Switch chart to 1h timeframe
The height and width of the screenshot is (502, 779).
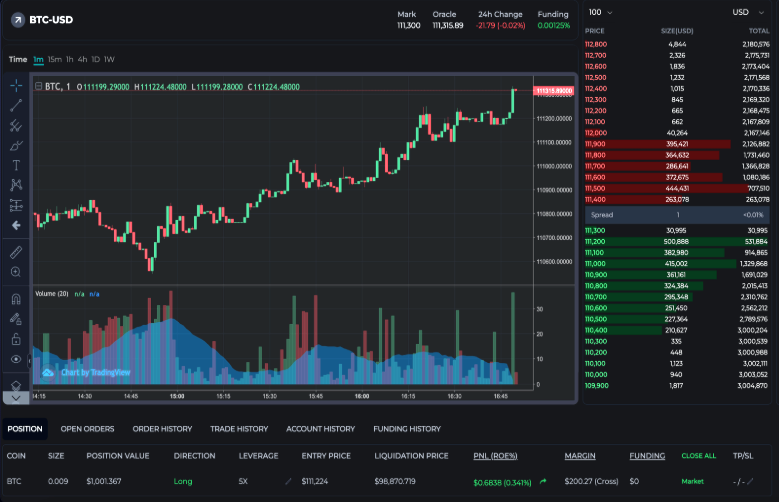[70, 59]
